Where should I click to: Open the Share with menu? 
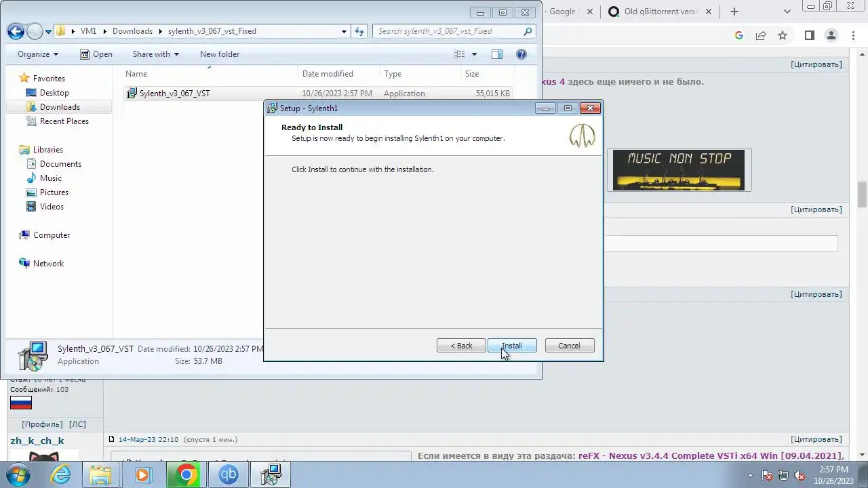pyautogui.click(x=156, y=54)
